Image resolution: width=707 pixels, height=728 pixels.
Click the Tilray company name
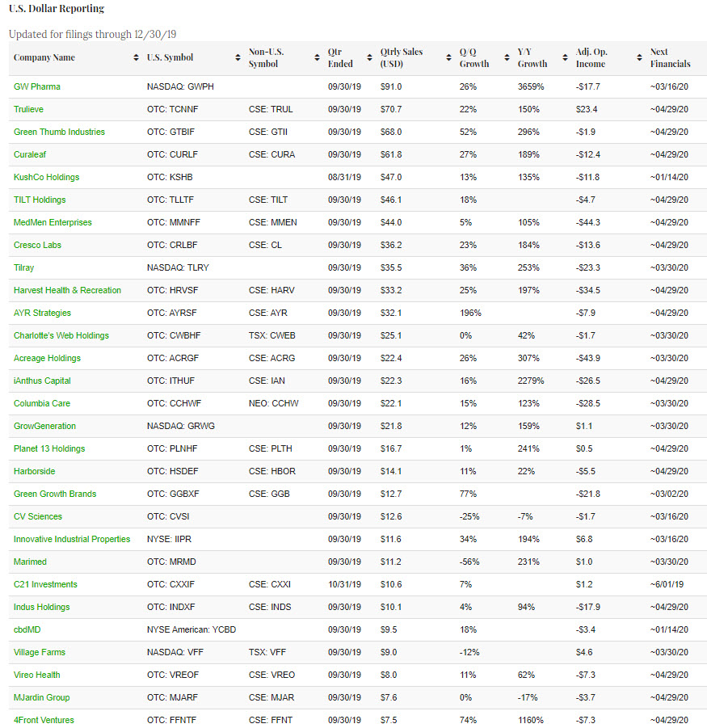tap(24, 267)
